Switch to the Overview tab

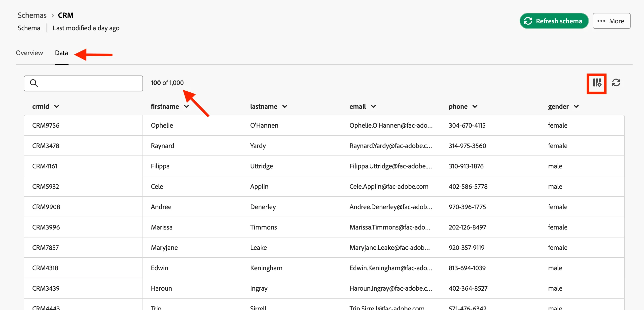tap(29, 53)
